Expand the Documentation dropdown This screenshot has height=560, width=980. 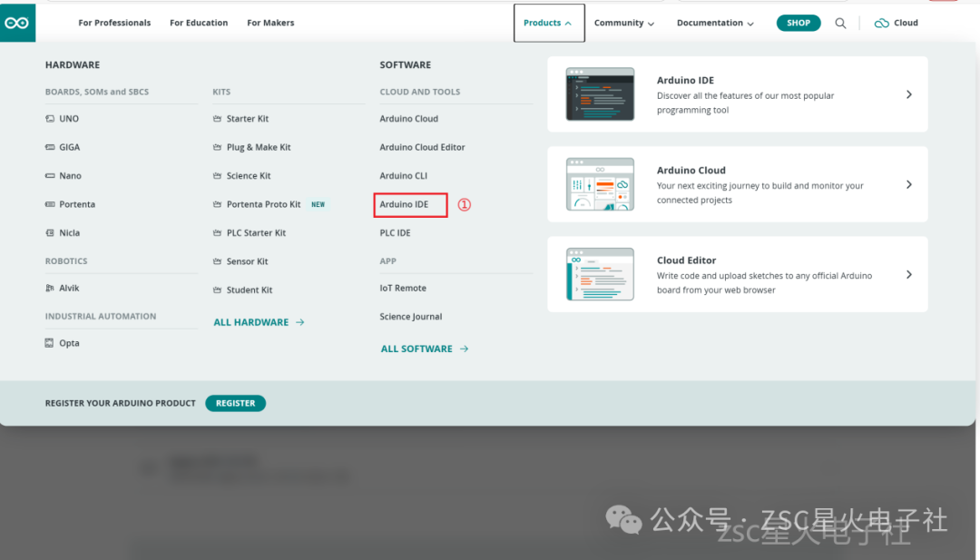point(715,23)
